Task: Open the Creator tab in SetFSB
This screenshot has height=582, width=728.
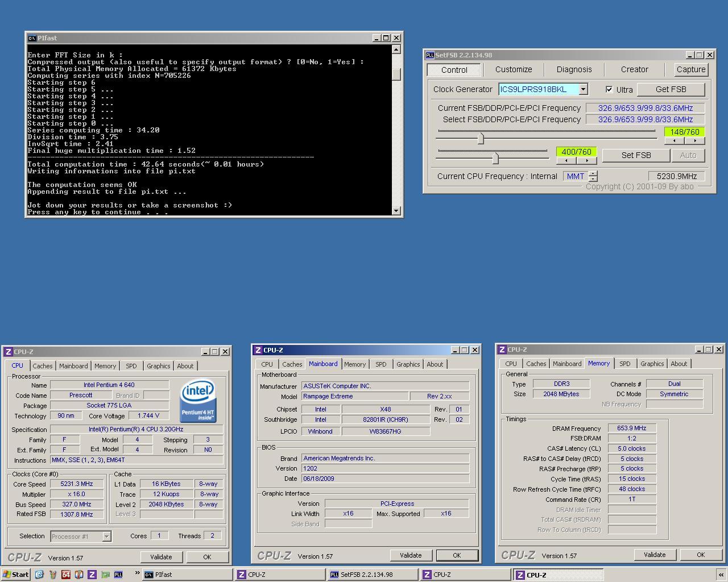Action: (634, 69)
